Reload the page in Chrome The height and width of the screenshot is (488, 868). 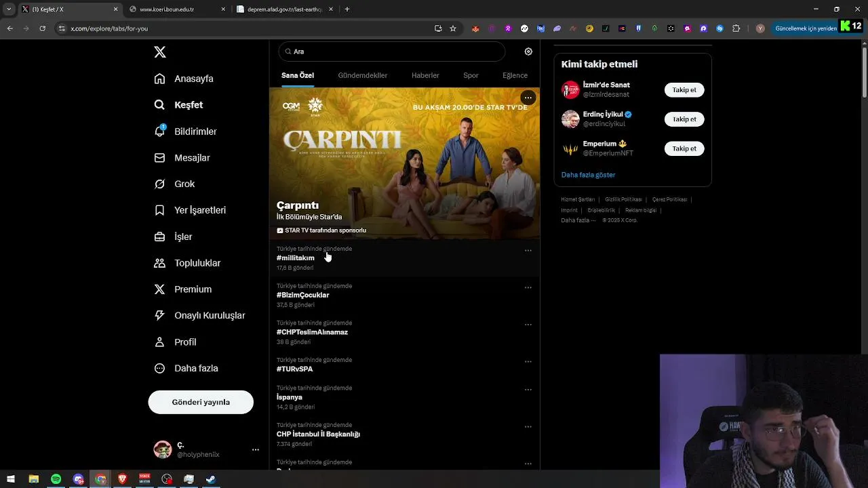pos(42,28)
